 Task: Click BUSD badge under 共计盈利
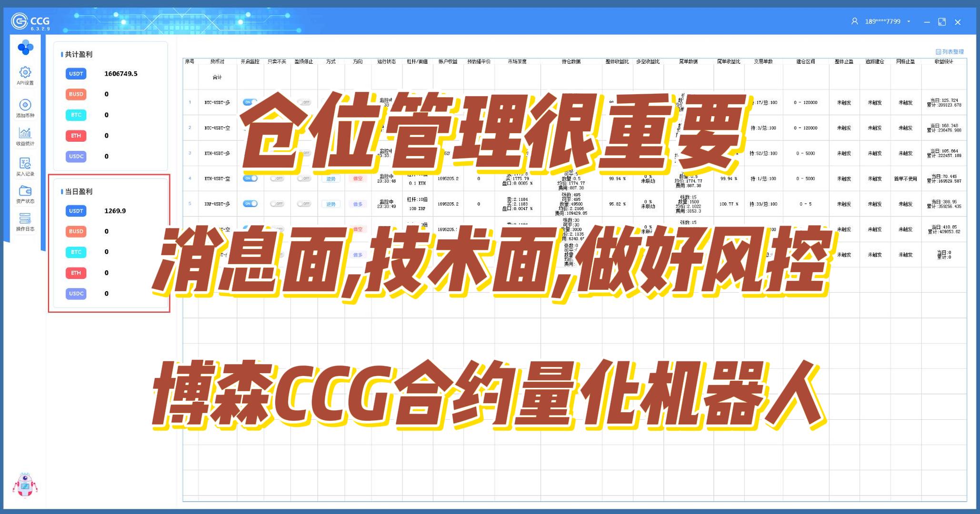[x=76, y=94]
